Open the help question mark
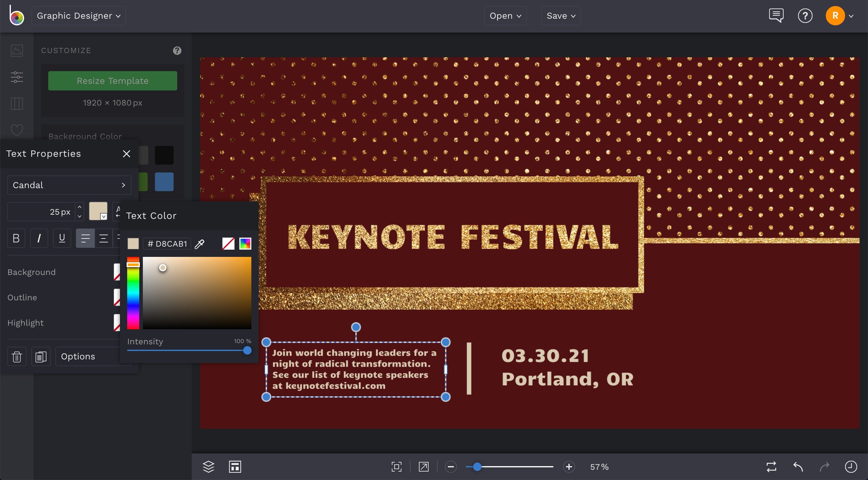868x480 pixels. pyautogui.click(x=805, y=15)
